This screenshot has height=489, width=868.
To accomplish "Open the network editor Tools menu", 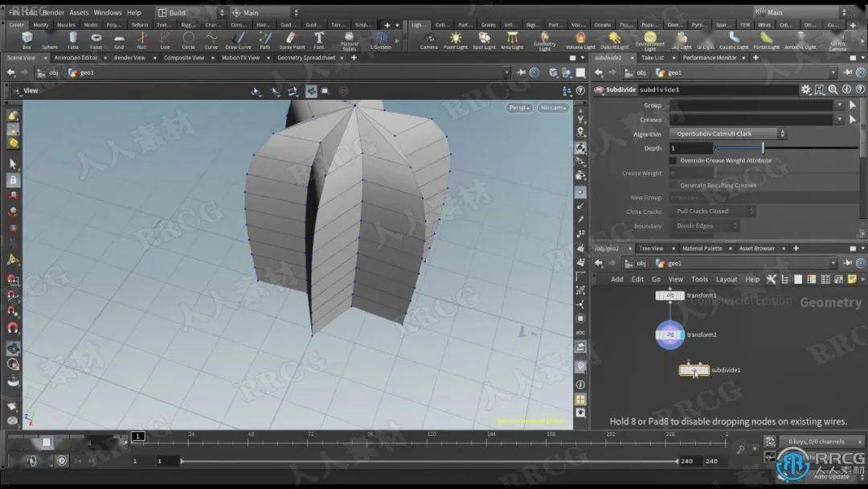I will click(699, 280).
